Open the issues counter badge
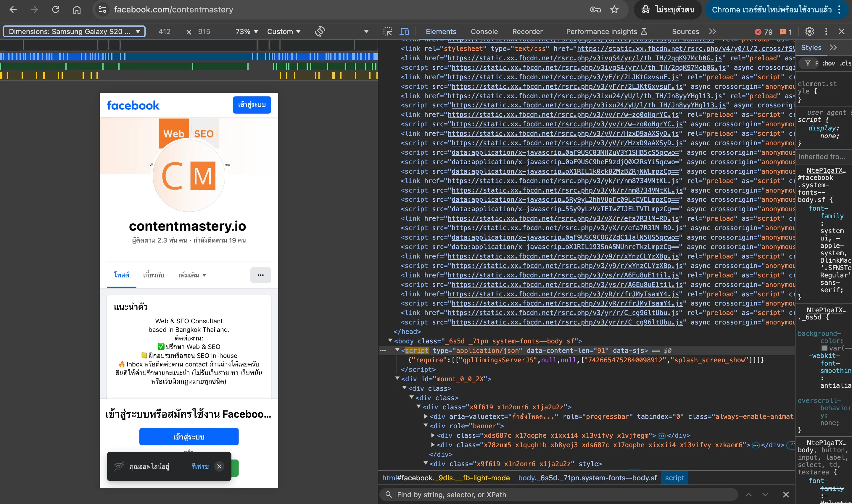The width and height of the screenshot is (852, 504). click(786, 32)
